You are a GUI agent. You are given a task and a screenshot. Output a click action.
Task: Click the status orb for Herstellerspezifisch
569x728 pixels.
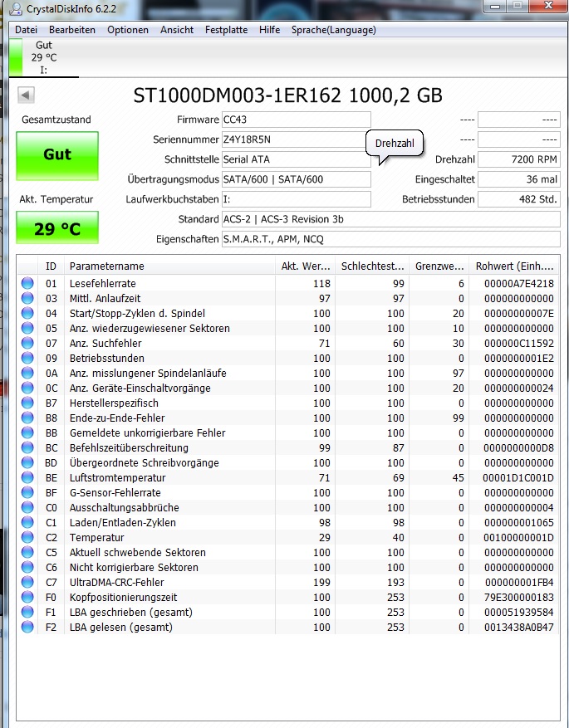[x=27, y=403]
